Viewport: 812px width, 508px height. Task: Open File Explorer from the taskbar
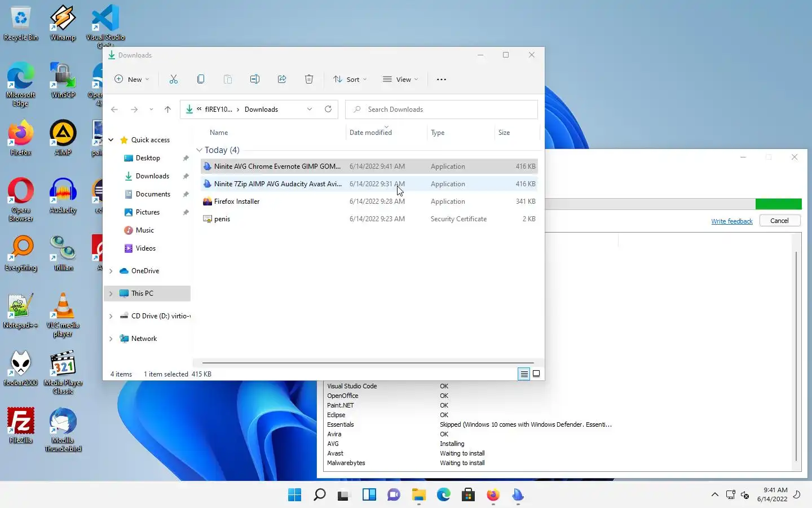418,495
